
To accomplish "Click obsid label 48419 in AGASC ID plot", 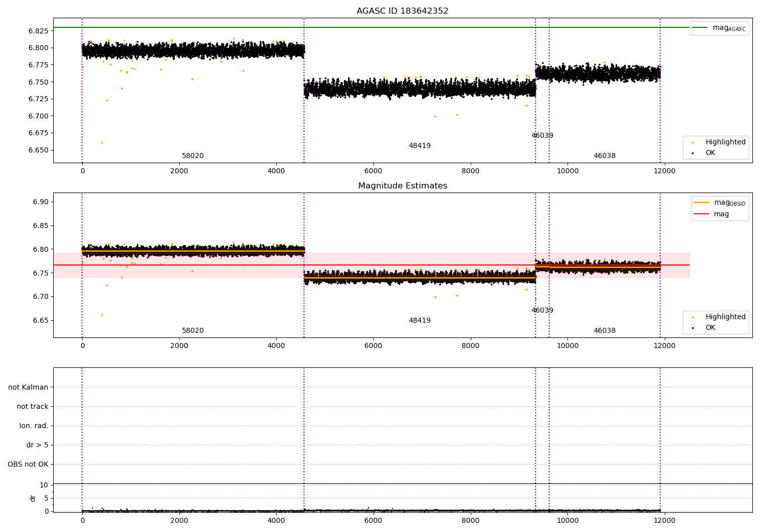I will [420, 146].
